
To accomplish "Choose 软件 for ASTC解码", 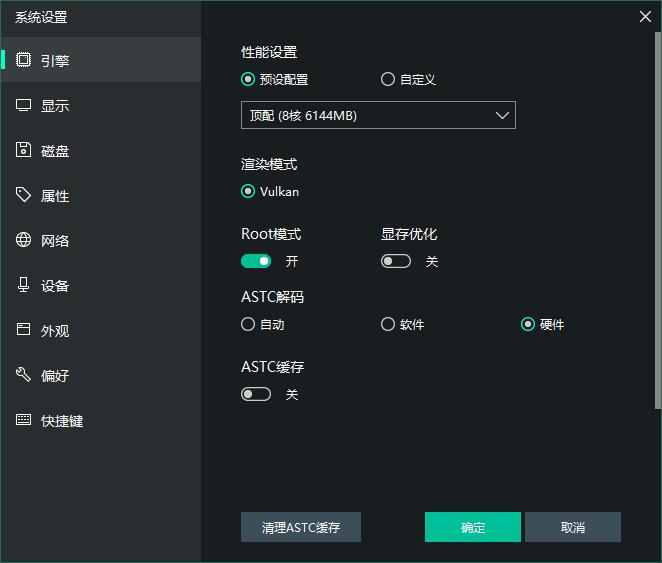I will pos(388,324).
